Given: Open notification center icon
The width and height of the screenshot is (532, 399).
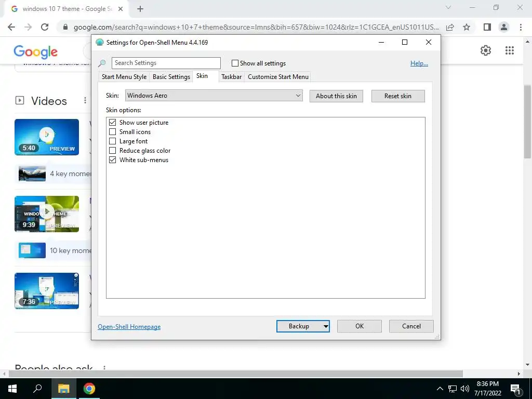Looking at the screenshot, I should pos(516,389).
